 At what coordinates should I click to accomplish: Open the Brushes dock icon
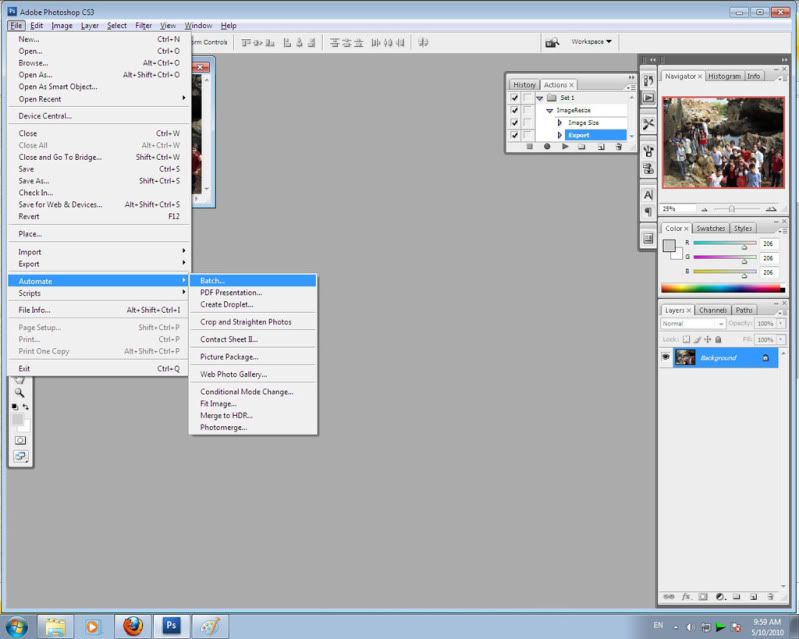[648, 151]
